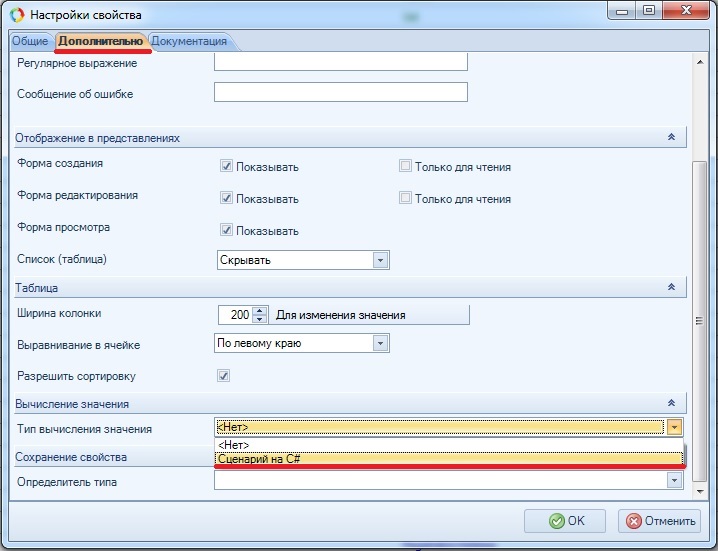This screenshot has height=551, width=718.
Task: Toggle Показывать for Форма создания
Action: 227,166
